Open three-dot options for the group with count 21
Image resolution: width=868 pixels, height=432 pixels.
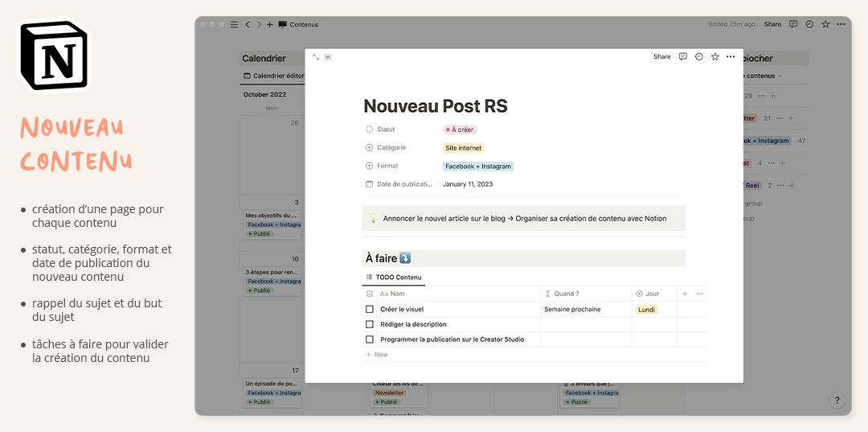780,118
